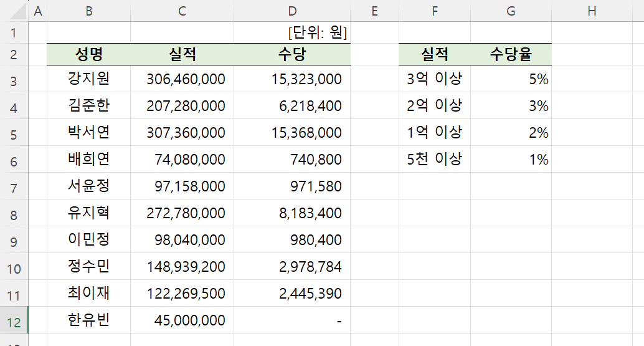Select row 2 header
Screen dimensions: 644x346
click(14, 54)
